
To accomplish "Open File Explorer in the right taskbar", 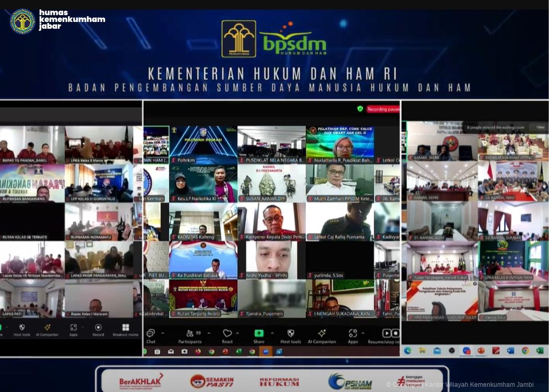I will click(x=422, y=350).
